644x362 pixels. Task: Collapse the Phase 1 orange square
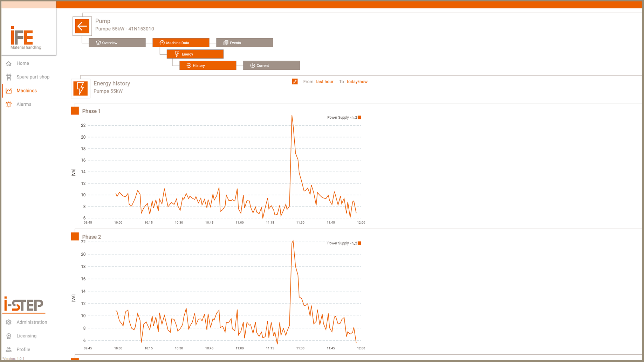coord(75,111)
